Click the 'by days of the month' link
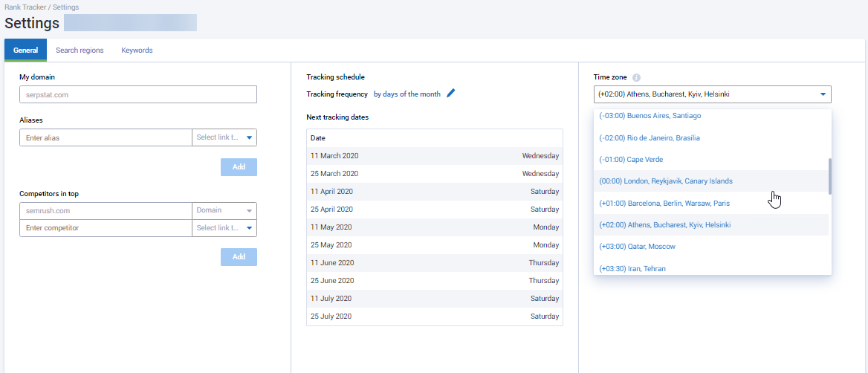868x373 pixels. (x=407, y=94)
